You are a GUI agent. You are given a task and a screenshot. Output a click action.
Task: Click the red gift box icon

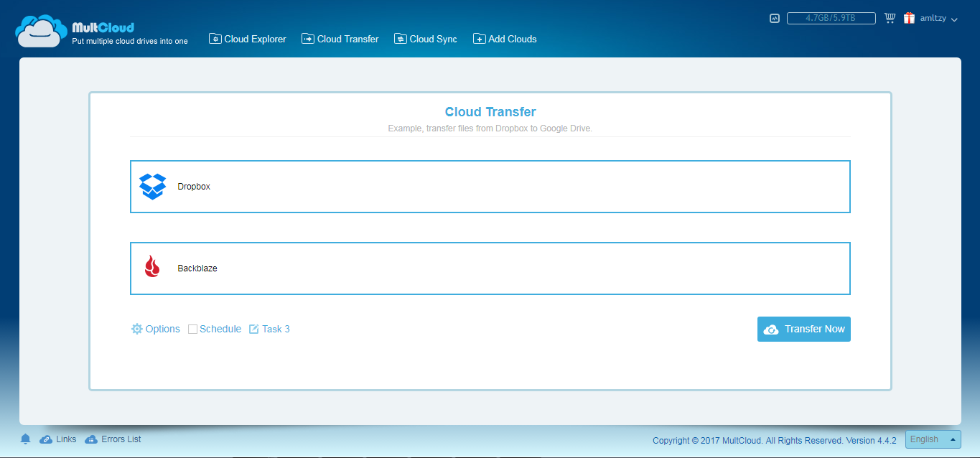pos(909,18)
